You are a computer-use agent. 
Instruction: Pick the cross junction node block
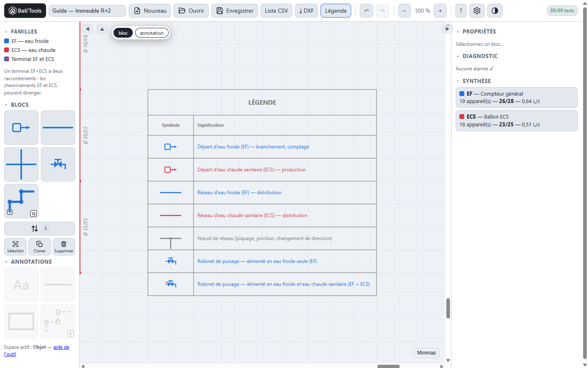pos(21,164)
